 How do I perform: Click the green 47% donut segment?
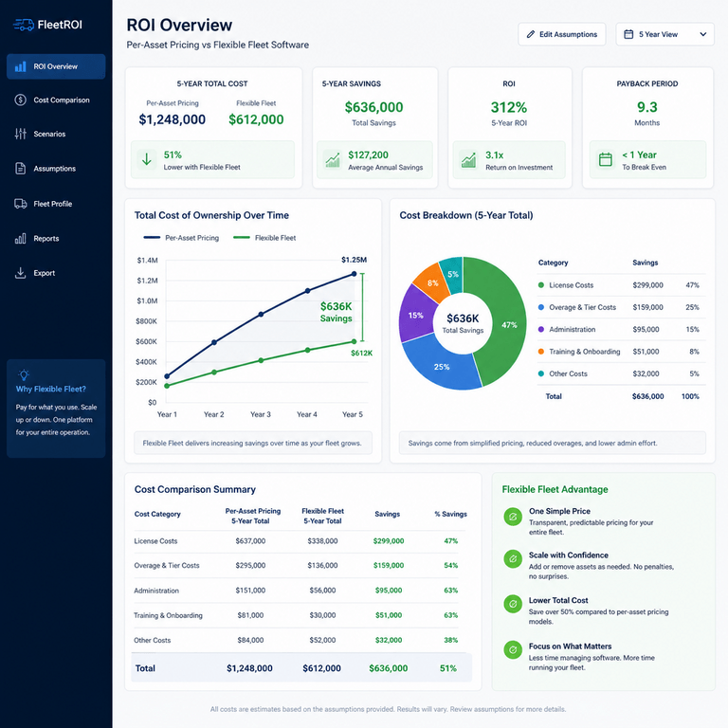click(508, 324)
